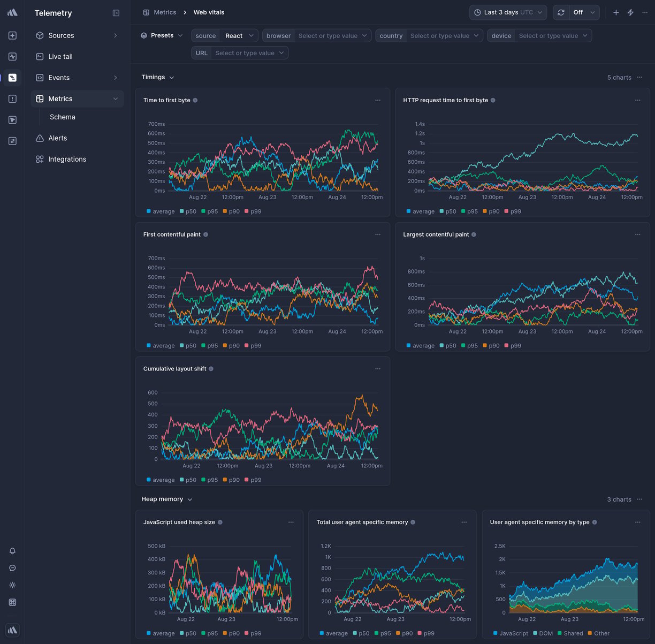Click p95 green swatch in Total user agent memory legend
Image resolution: width=655 pixels, height=644 pixels.
click(x=376, y=633)
